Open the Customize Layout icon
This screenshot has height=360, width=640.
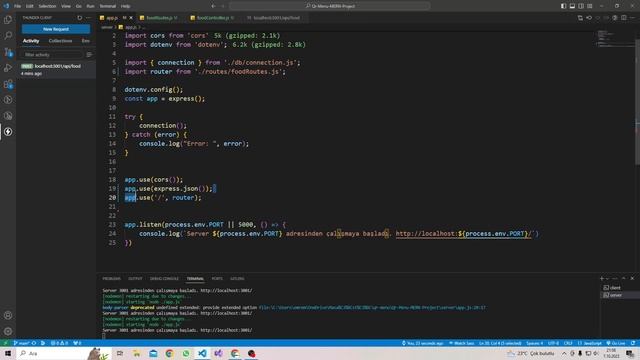coord(590,6)
